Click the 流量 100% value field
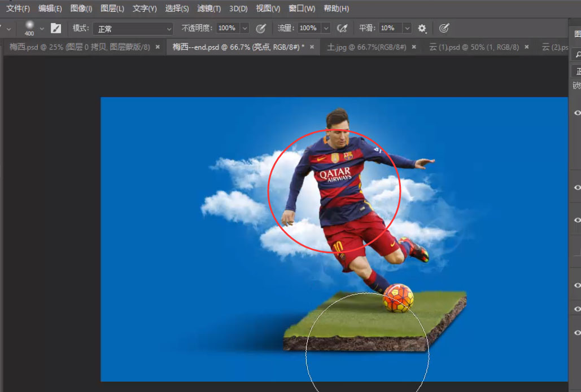The image size is (581, 392). pos(309,28)
